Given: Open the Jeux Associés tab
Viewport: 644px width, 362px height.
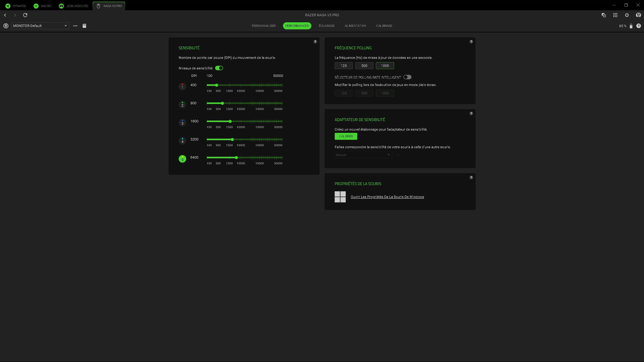Looking at the screenshot, I should 73,6.
